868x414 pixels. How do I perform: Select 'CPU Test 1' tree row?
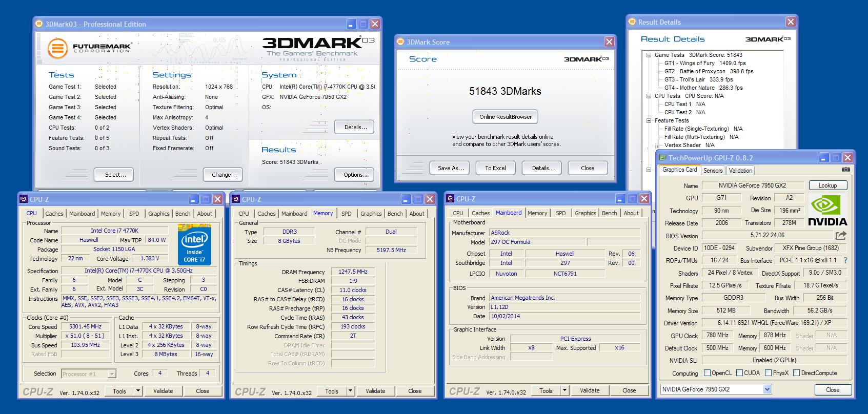pos(684,104)
